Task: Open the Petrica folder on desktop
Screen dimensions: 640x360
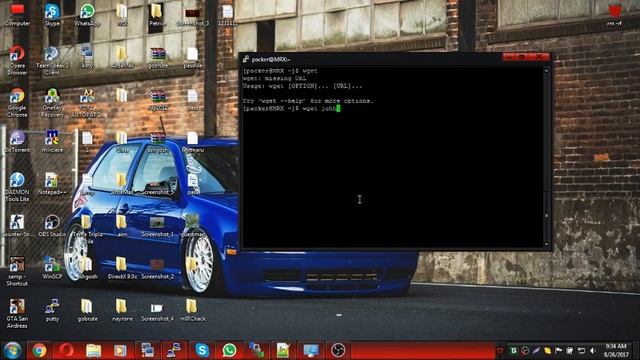Action: pos(157,14)
